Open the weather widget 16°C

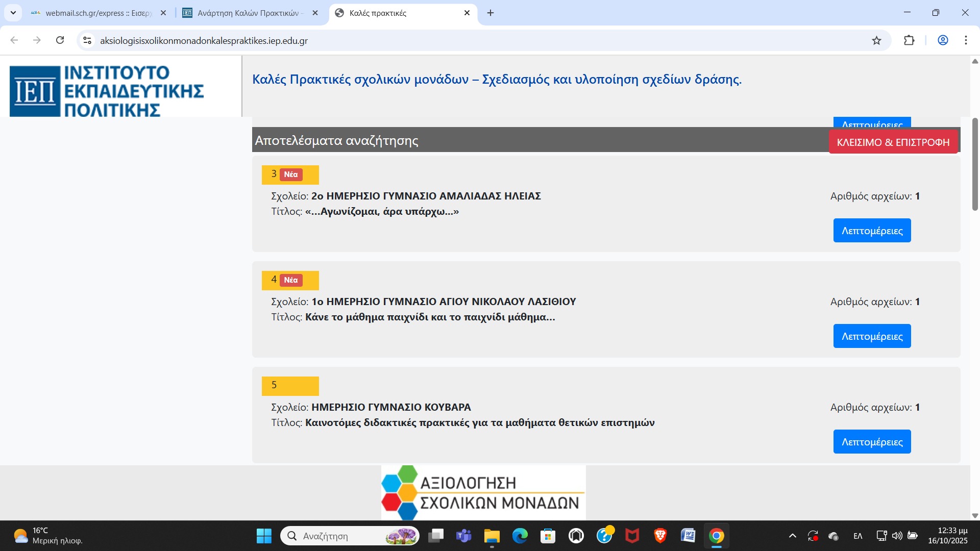48,536
